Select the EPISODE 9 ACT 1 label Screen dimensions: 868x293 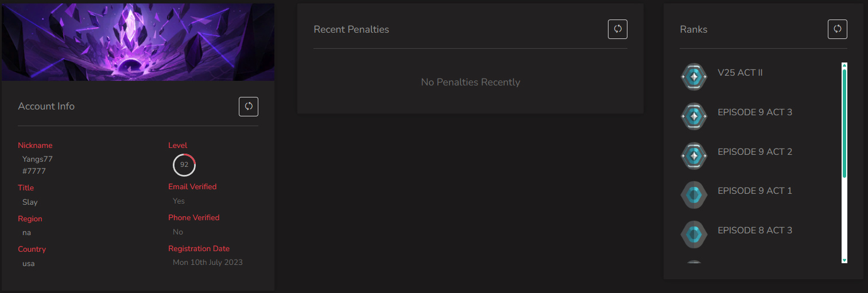pyautogui.click(x=755, y=190)
